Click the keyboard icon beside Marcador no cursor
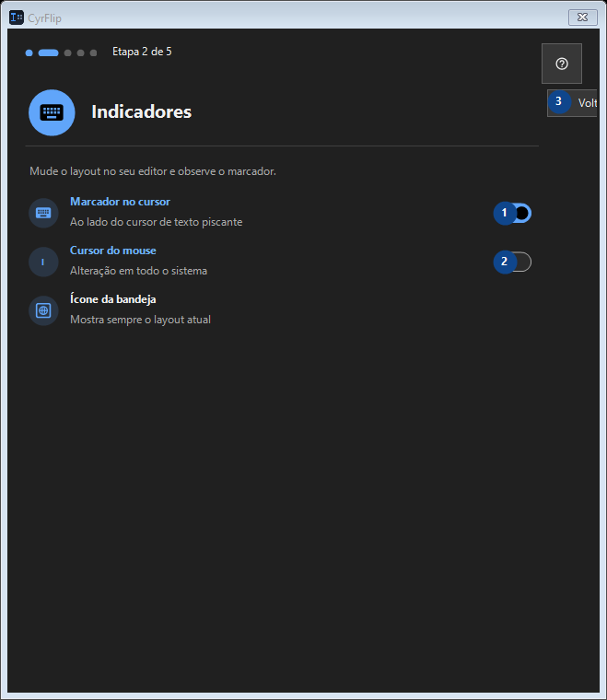 coord(43,213)
